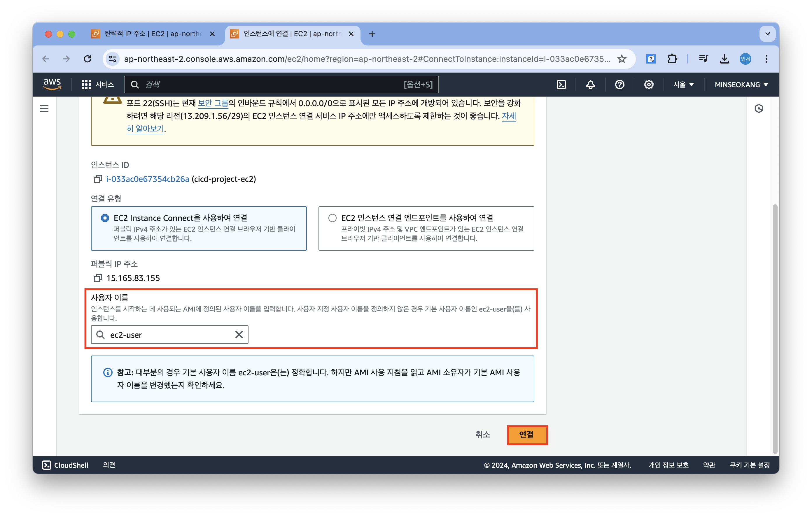This screenshot has height=517, width=812.
Task: Open a new browser tab
Action: [372, 34]
